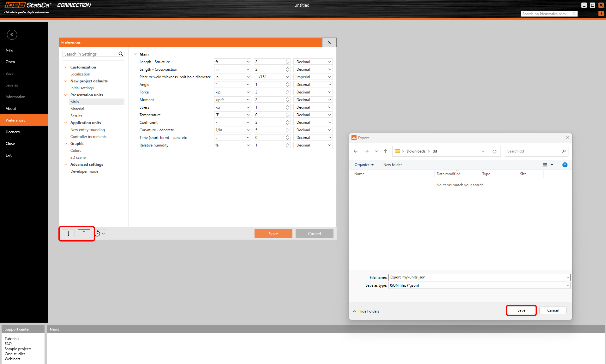Select Licences in the left menu
Screen dimensions: 606x364
(13, 132)
